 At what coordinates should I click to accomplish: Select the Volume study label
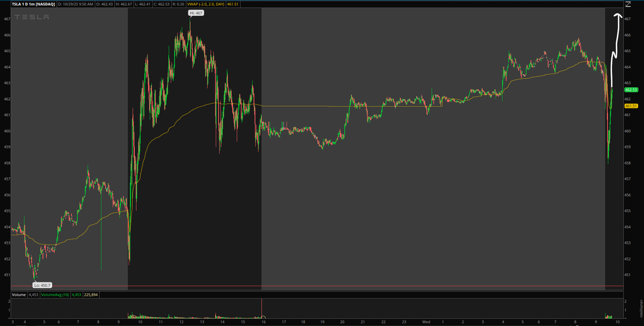(x=19, y=294)
